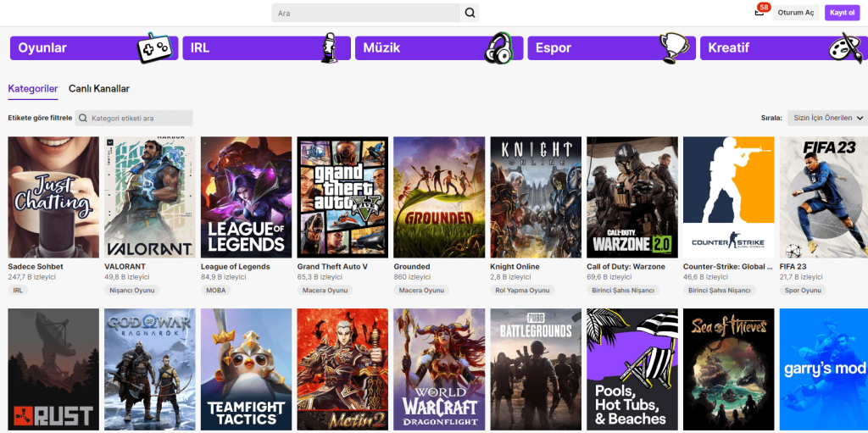Open the Grounded cover thumbnail

[439, 197]
